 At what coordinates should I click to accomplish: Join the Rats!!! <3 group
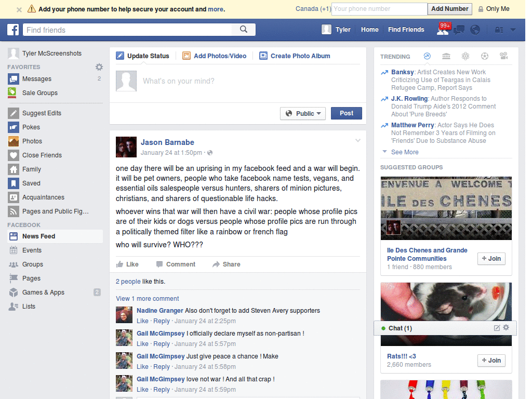point(491,361)
